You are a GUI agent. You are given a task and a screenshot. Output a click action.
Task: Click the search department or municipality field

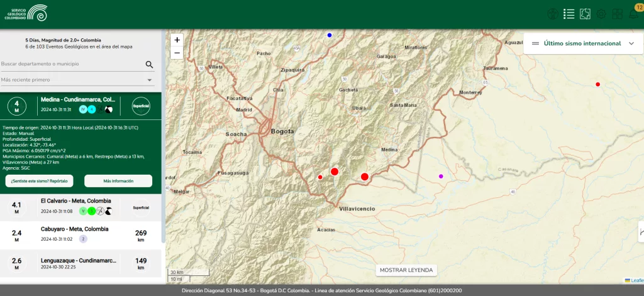(x=71, y=64)
